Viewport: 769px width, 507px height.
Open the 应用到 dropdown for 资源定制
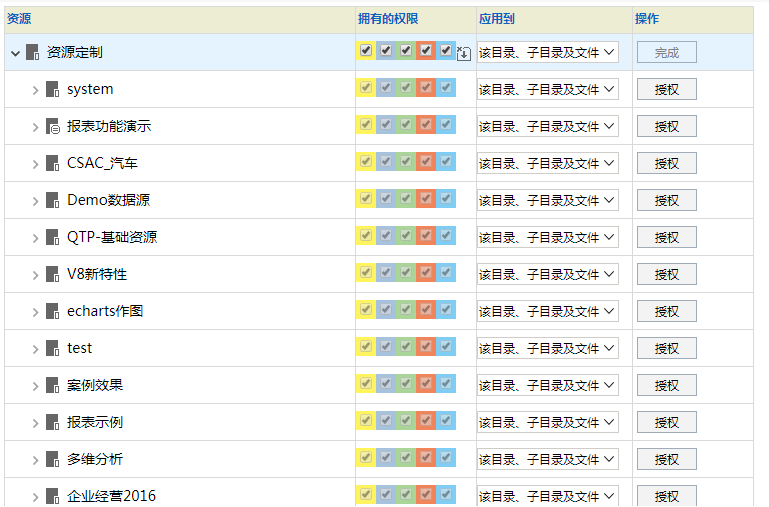[547, 52]
